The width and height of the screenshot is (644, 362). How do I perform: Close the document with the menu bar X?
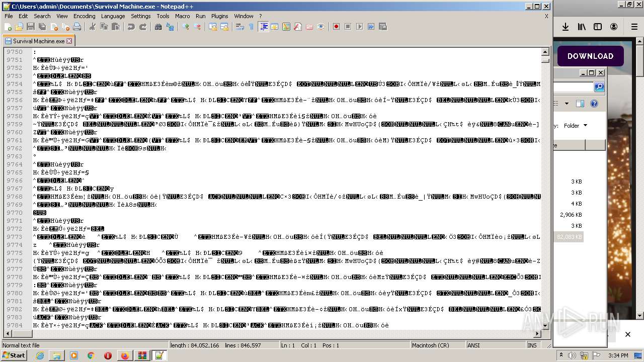point(546,16)
